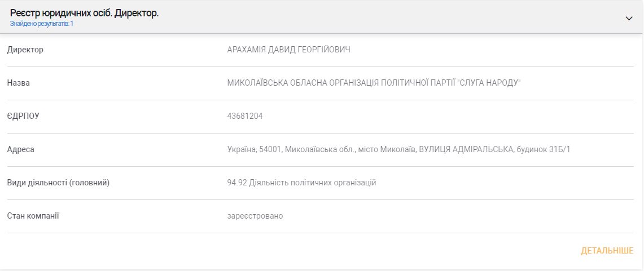Click director name АРАХАМІЯ ДАВИД ГЕОРГІЙОВИЧ
The image size is (644, 271).
(288, 50)
